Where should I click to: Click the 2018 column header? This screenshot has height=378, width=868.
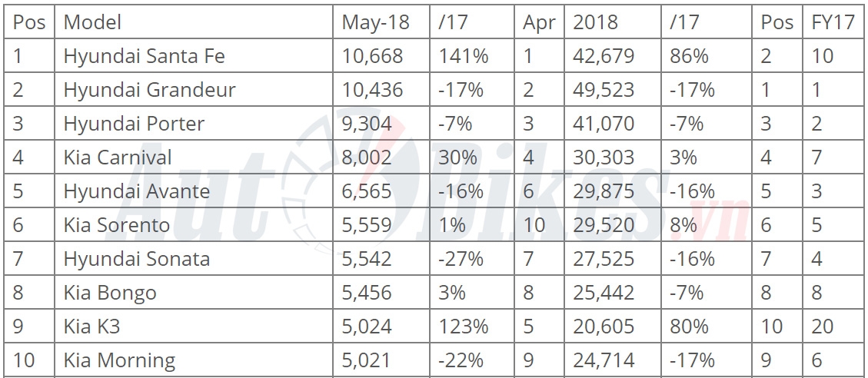595,22
